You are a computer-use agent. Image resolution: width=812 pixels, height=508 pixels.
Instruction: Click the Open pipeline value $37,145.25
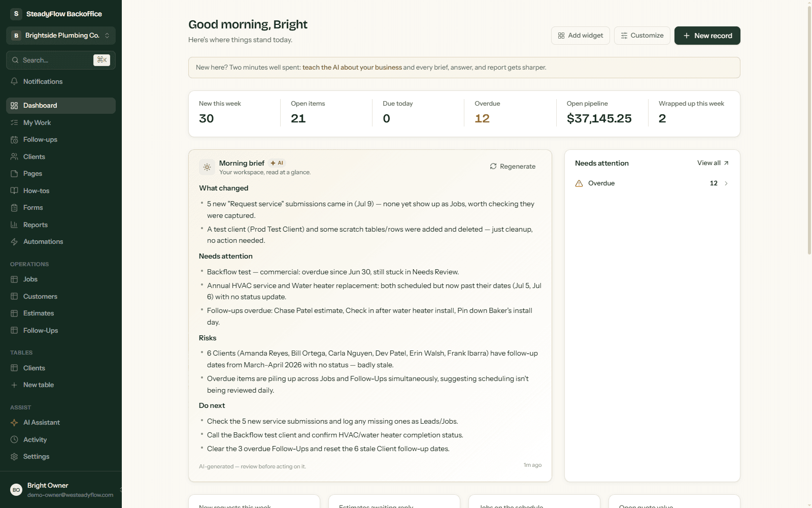click(599, 118)
